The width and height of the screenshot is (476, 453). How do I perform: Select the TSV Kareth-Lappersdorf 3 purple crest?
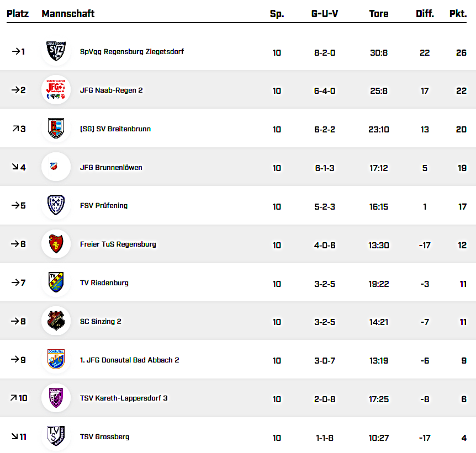56,398
